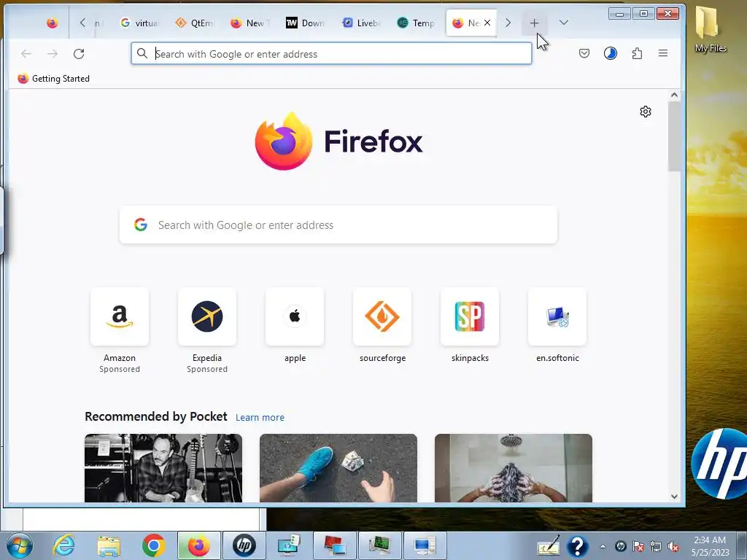The height and width of the screenshot is (560, 747).
Task: Open Firefox View pinned tab
Action: (53, 23)
